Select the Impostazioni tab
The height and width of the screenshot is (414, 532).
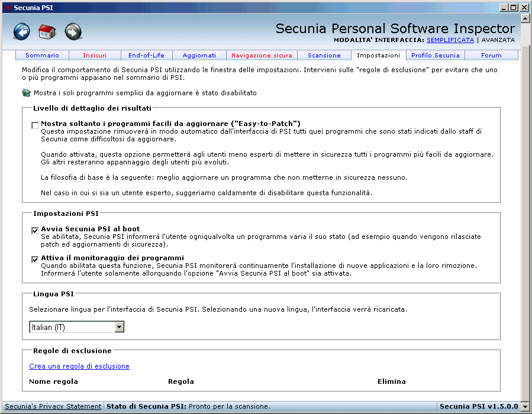(x=378, y=55)
